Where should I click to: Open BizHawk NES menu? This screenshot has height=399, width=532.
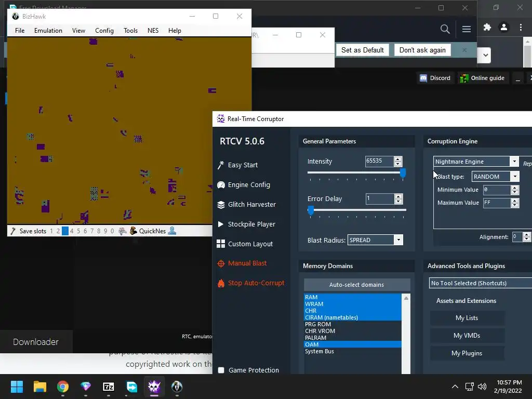click(153, 31)
